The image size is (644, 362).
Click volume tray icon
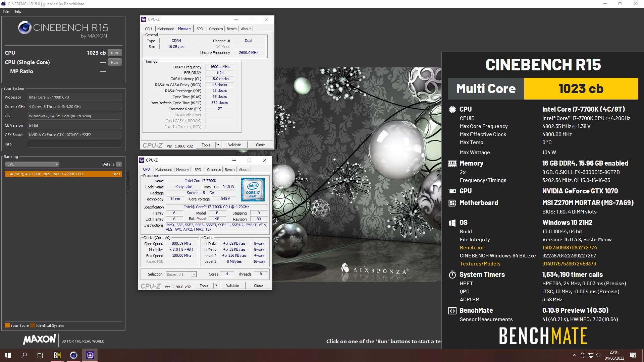pyautogui.click(x=598, y=355)
